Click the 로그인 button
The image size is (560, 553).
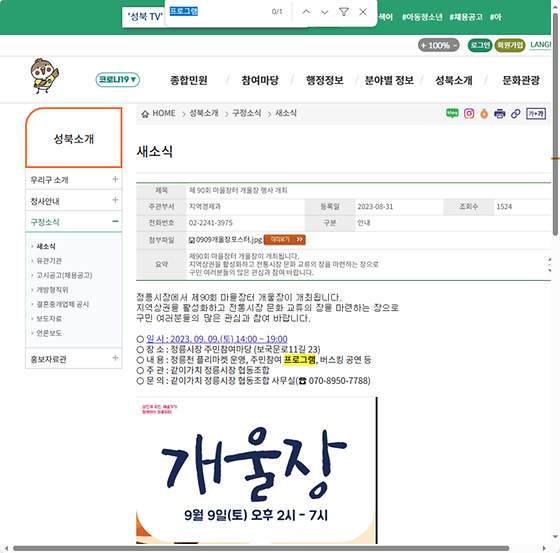(x=480, y=45)
